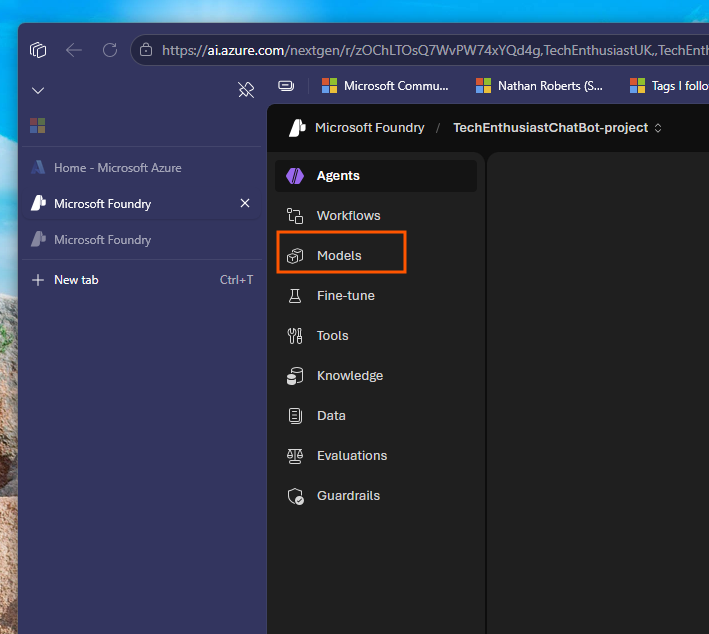Open Workflows in the sidebar
Image resolution: width=709 pixels, height=634 pixels.
point(376,216)
